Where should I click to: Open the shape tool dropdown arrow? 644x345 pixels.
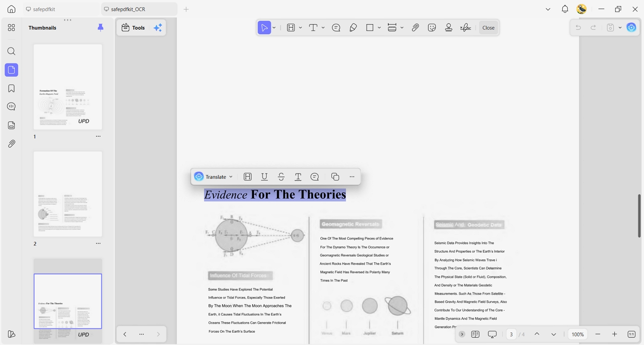click(x=379, y=28)
